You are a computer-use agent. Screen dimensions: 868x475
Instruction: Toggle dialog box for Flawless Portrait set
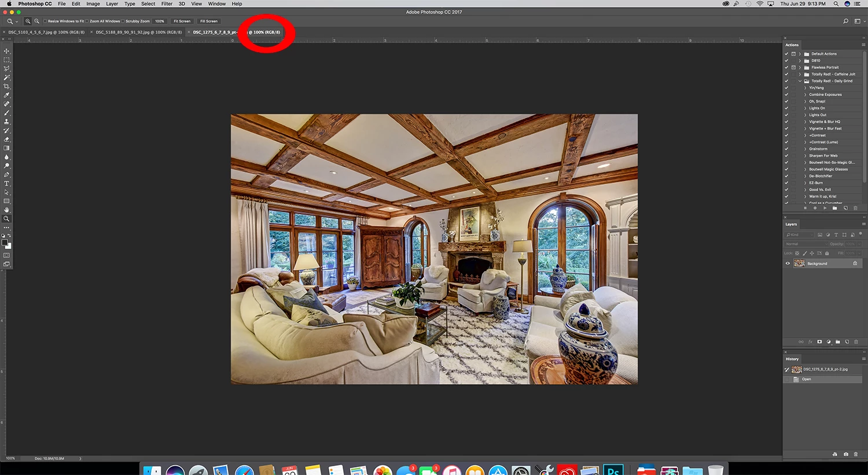point(793,67)
